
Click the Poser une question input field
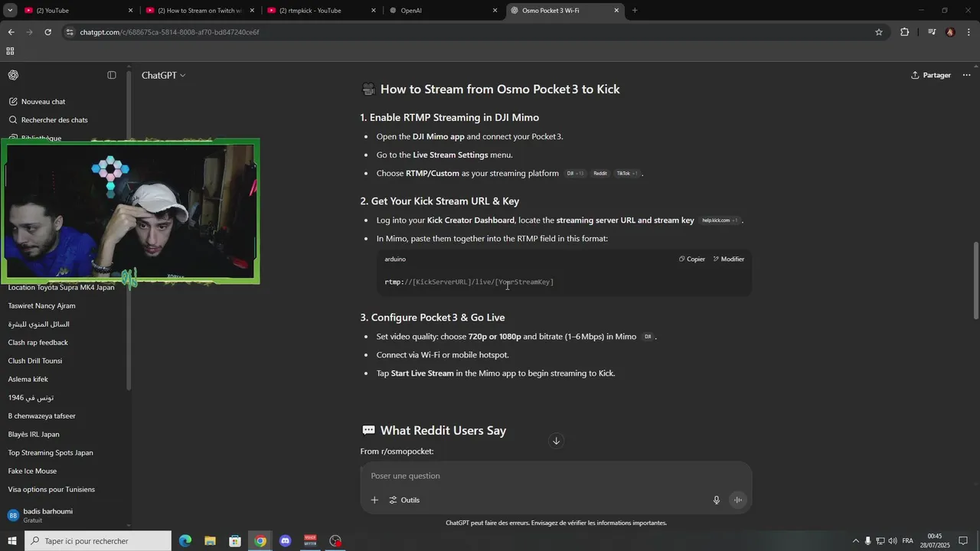coord(556,476)
